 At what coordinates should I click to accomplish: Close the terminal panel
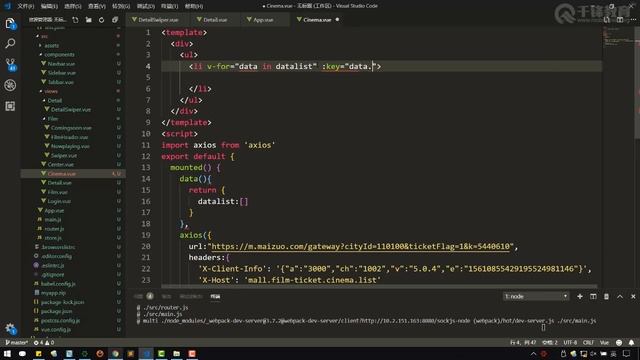click(x=633, y=296)
